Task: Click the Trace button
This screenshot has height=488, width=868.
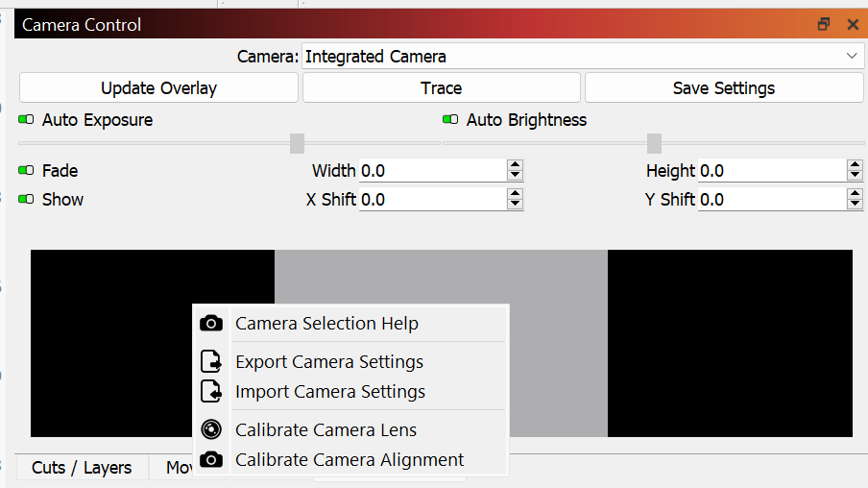Action: pos(441,88)
